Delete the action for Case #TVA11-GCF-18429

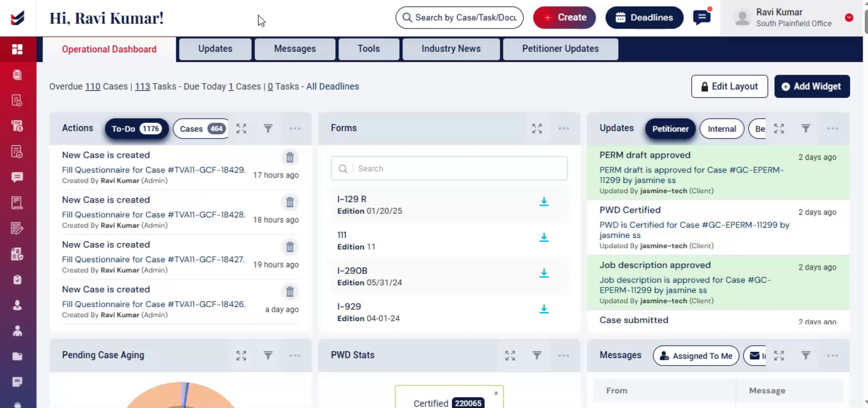290,157
